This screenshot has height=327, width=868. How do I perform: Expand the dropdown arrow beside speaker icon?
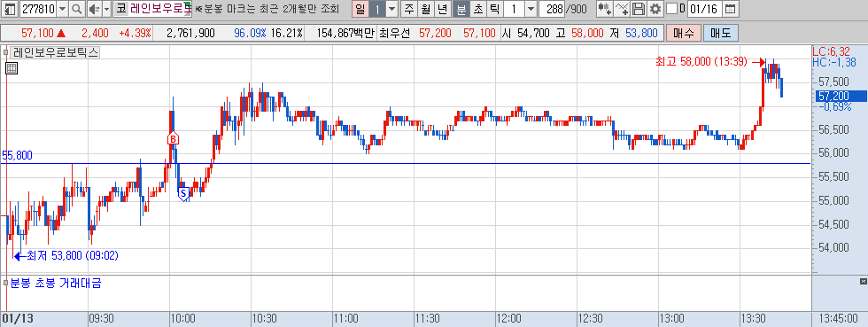tap(106, 9)
